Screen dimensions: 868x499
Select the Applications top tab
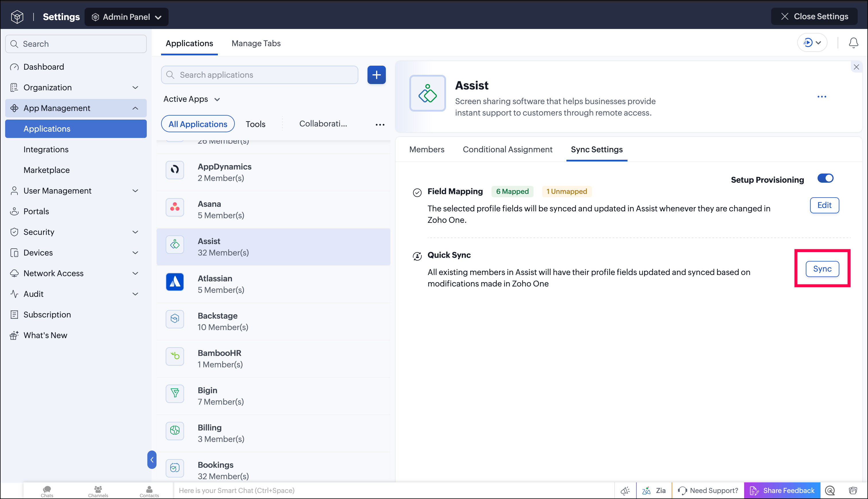[x=189, y=43]
